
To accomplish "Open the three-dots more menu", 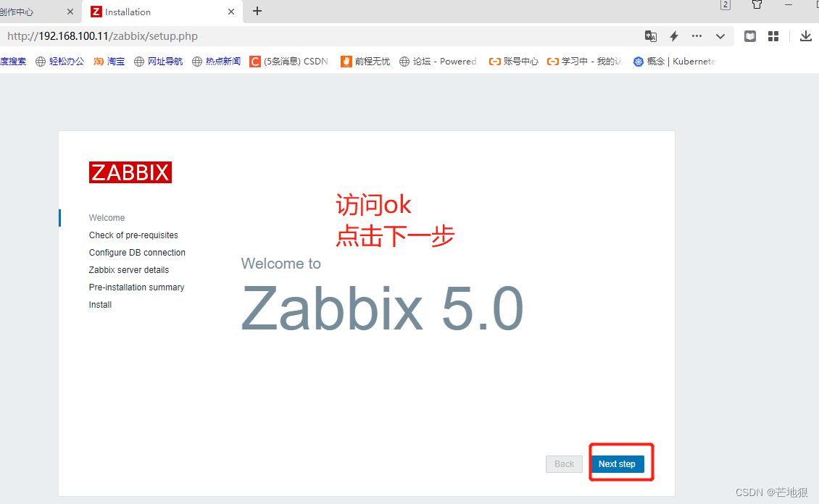I will [697, 36].
